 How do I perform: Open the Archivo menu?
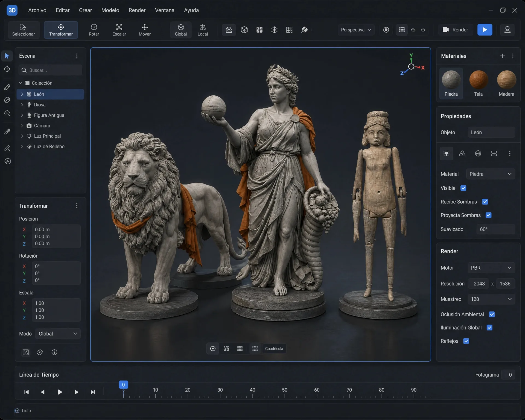pos(37,10)
